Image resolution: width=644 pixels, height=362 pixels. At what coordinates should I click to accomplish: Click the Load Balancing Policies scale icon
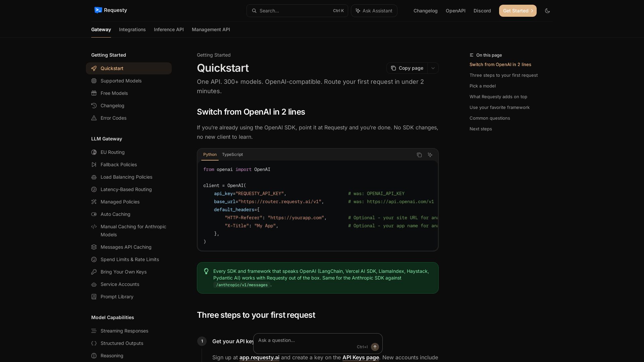point(94,177)
